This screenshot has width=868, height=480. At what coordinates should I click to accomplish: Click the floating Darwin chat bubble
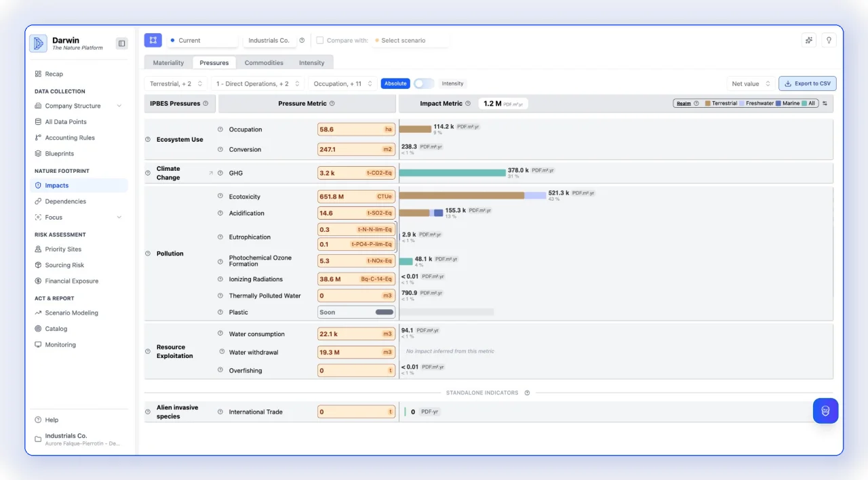tap(825, 410)
